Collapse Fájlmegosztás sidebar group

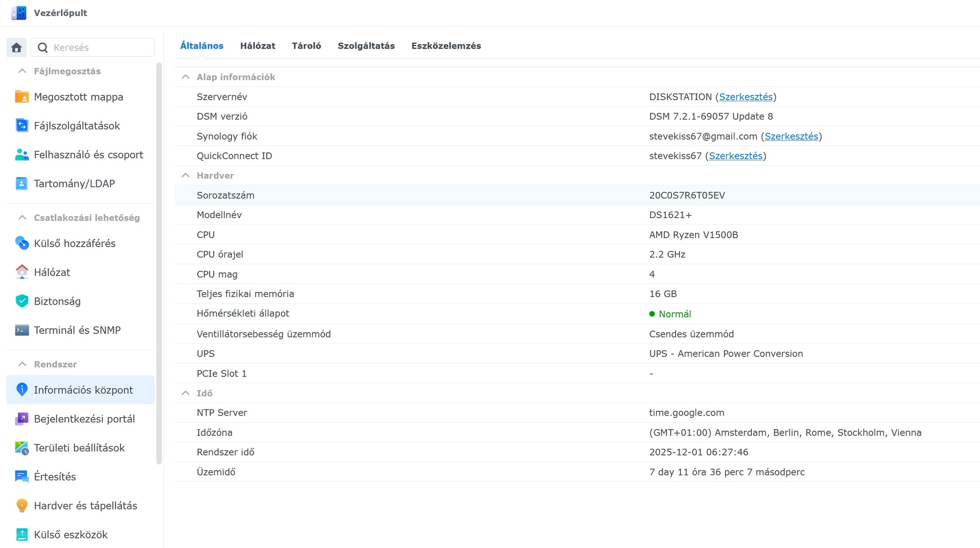22,71
